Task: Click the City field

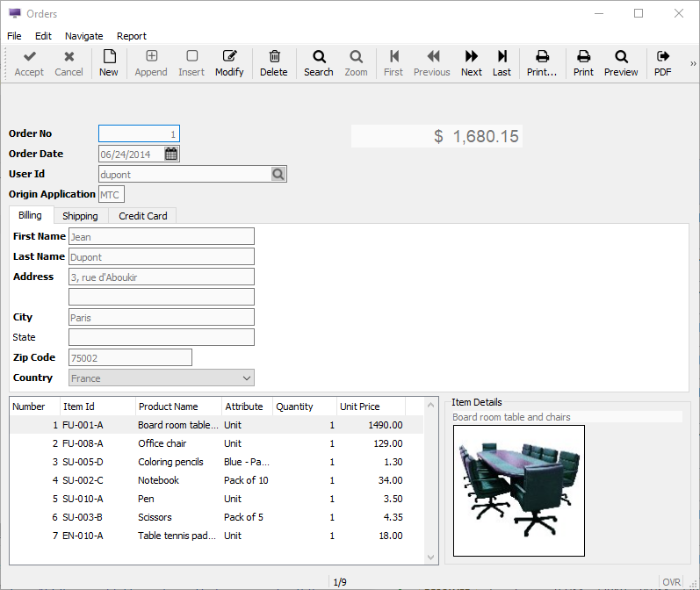Action: coord(162,317)
